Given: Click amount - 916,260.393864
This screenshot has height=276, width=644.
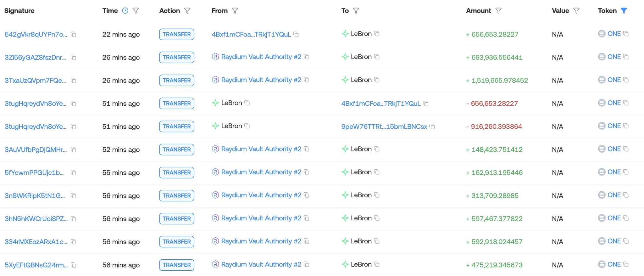Looking at the screenshot, I should click(494, 127).
